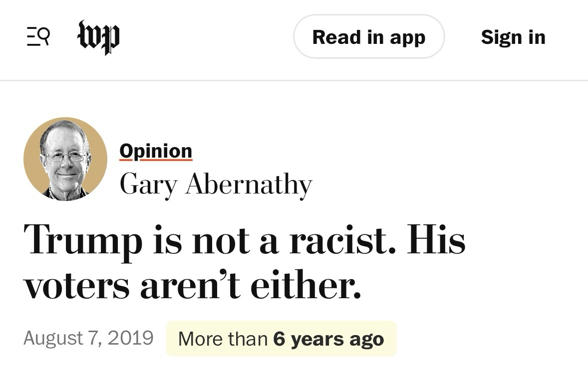Go to the homepage via the wp logo

point(99,37)
